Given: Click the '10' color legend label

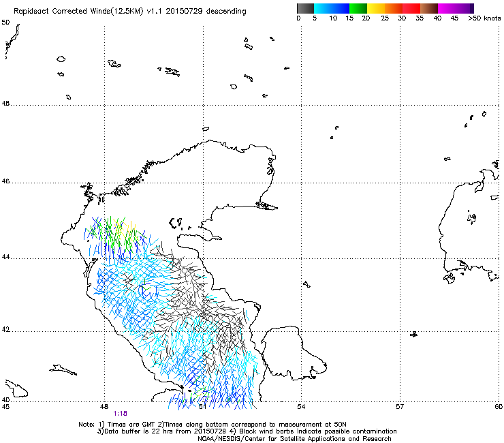Looking at the screenshot, I should [333, 18].
